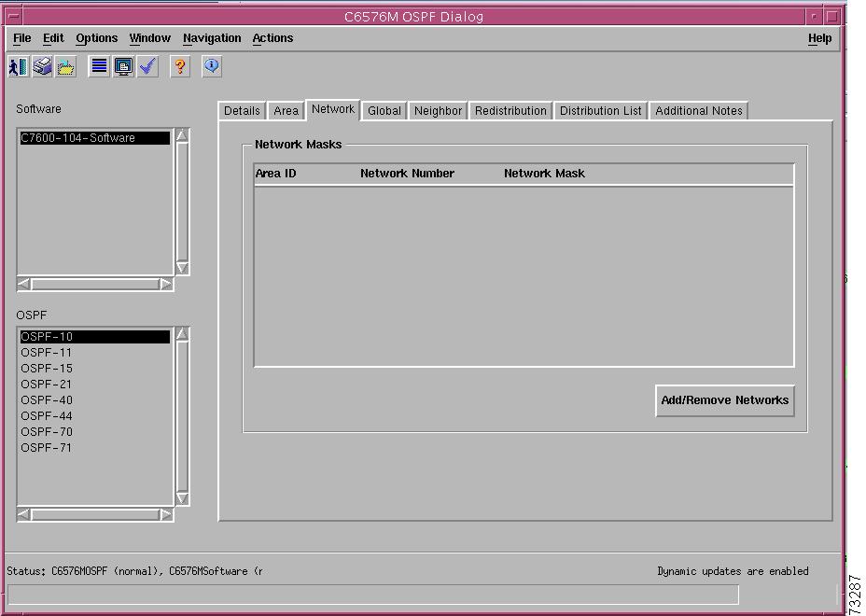The width and height of the screenshot is (866, 616).
Task: Click the Add/Remove Networks button
Action: point(724,400)
